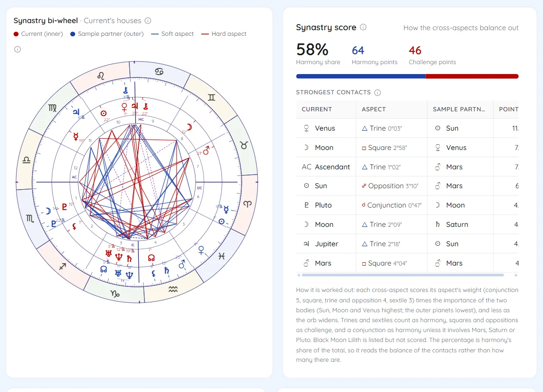
Task: Click the Strongest Contacts info icon
Action: 377,92
